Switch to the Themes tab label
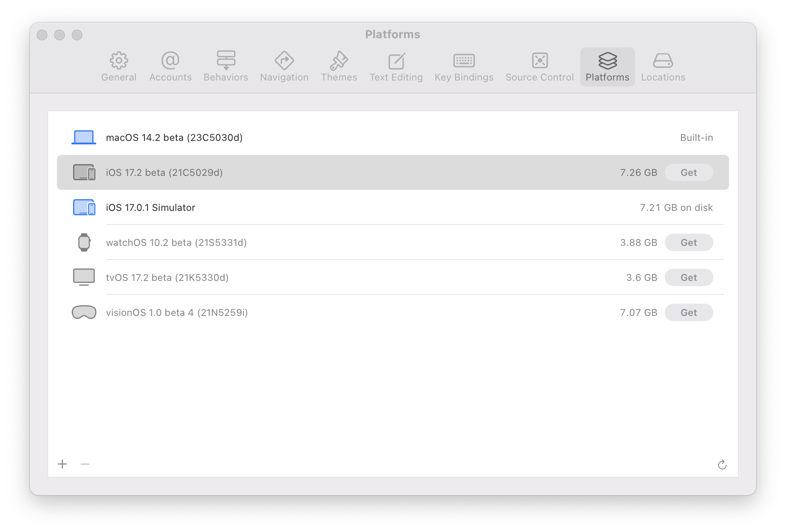The width and height of the screenshot is (786, 532). tap(339, 77)
